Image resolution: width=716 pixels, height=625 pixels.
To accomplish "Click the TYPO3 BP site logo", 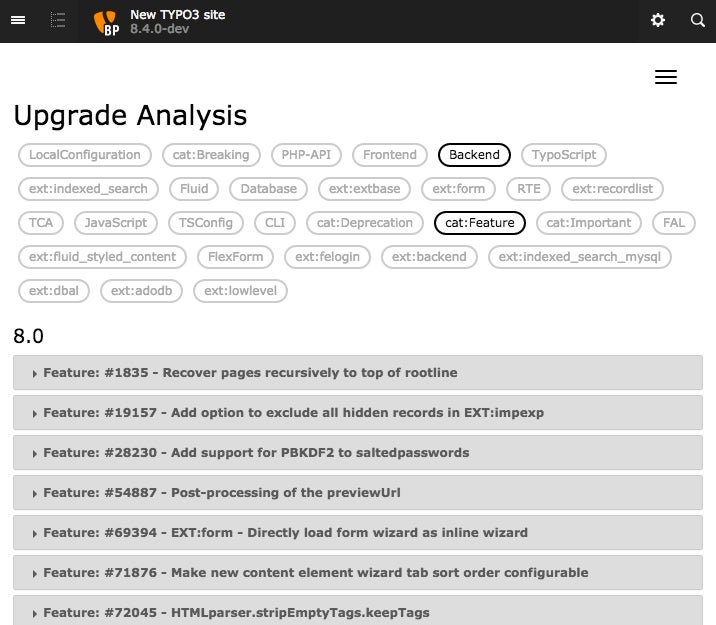I will coord(106,22).
